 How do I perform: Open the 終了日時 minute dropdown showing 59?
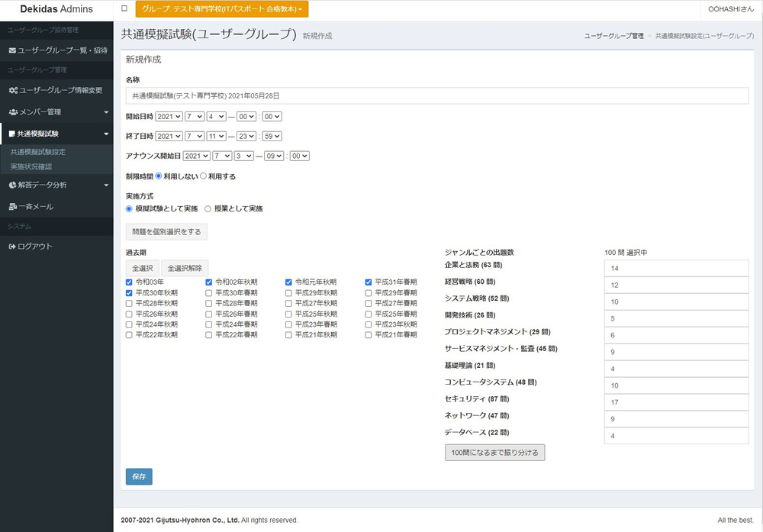(x=272, y=137)
